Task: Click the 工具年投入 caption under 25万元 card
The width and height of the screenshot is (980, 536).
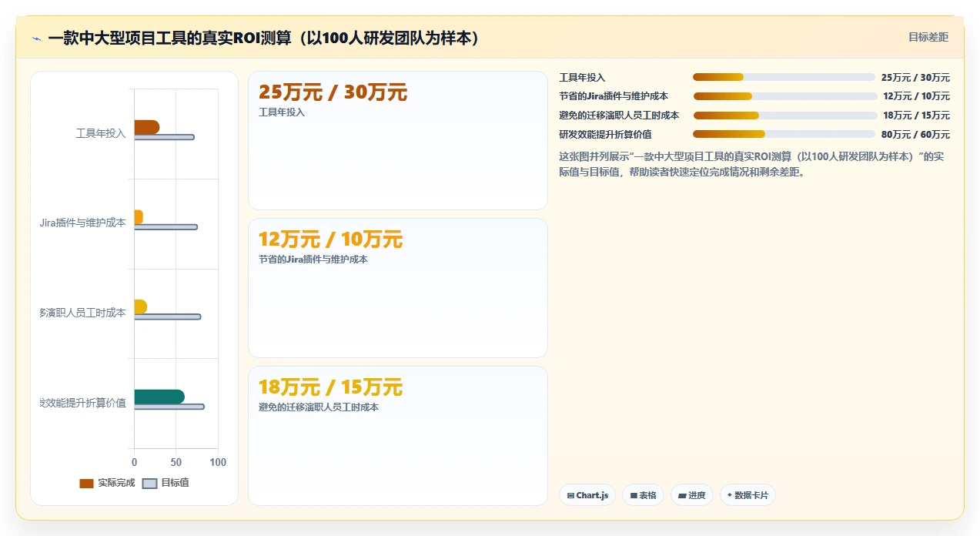Action: click(282, 112)
